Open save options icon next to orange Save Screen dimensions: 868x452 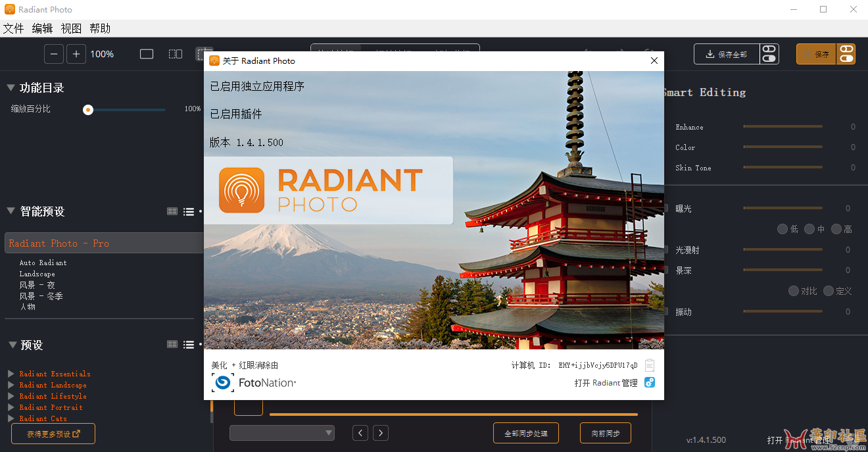pyautogui.click(x=846, y=54)
